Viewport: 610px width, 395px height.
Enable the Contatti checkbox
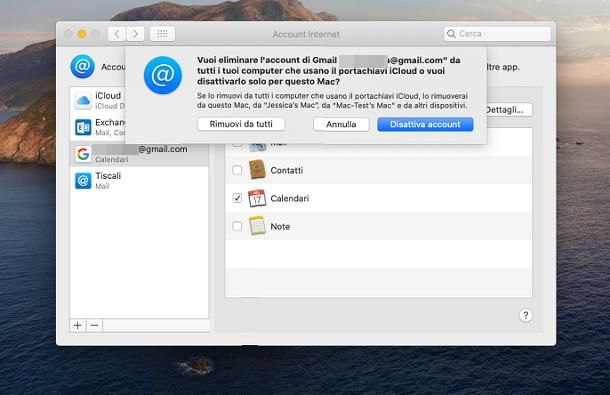pos(237,170)
